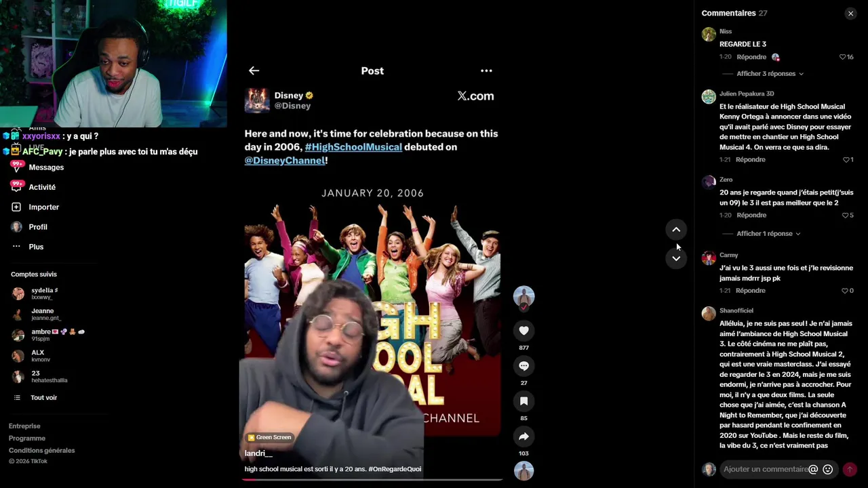The width and height of the screenshot is (868, 488).
Task: Open Niss's commenter profile name
Action: click(x=726, y=32)
